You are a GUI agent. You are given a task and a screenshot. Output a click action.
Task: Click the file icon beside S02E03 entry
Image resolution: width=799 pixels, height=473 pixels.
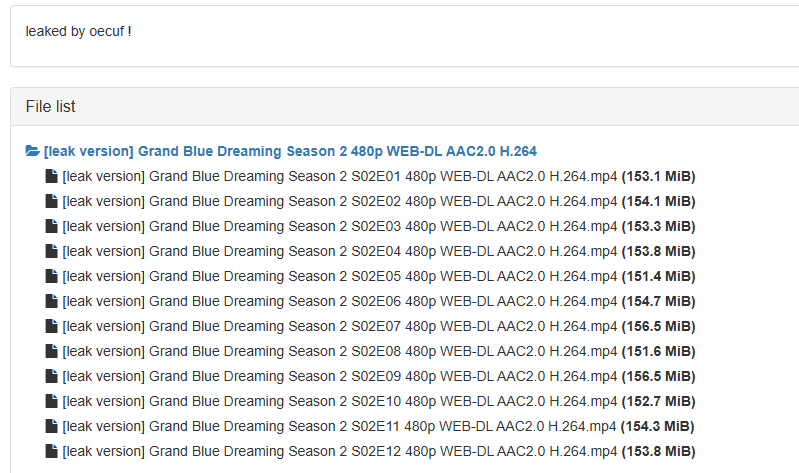[51, 226]
